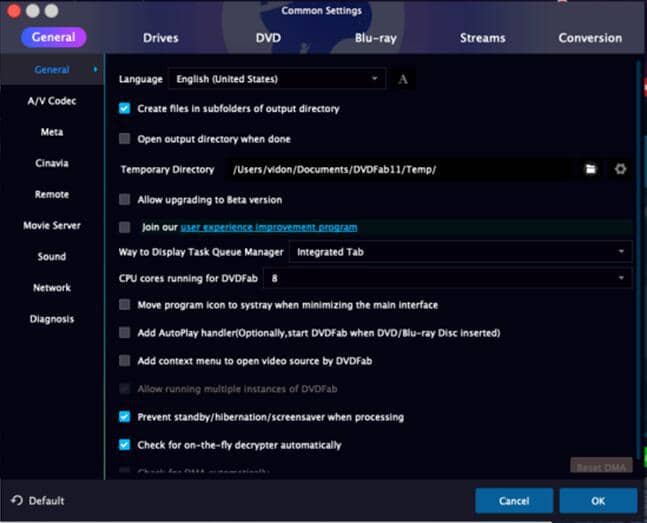Select General in the left sidebar

tap(52, 69)
